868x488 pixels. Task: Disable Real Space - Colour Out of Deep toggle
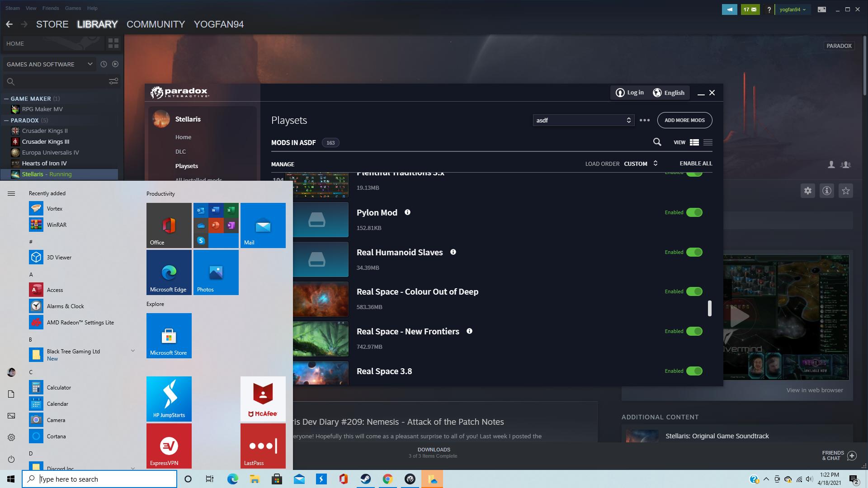694,291
